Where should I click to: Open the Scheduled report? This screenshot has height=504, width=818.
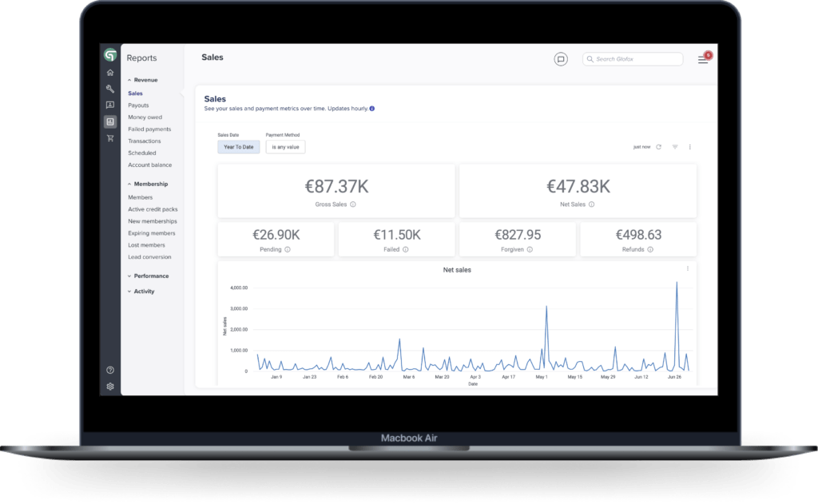click(x=142, y=153)
